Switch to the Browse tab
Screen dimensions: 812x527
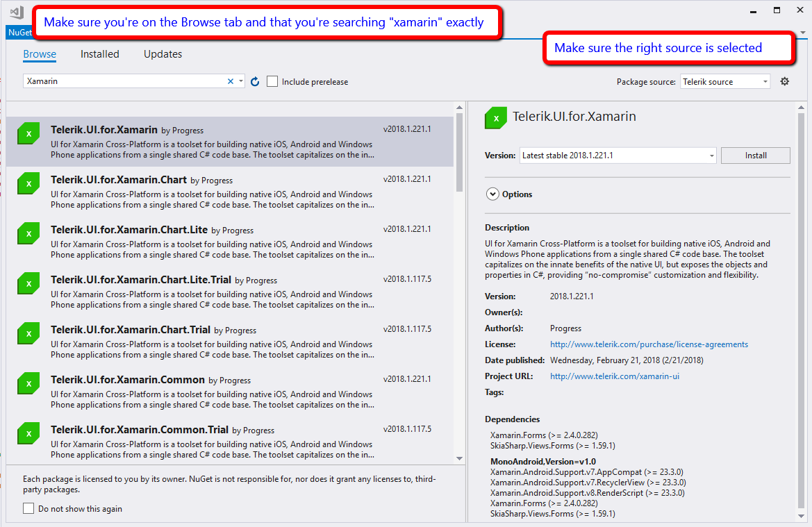[40, 54]
